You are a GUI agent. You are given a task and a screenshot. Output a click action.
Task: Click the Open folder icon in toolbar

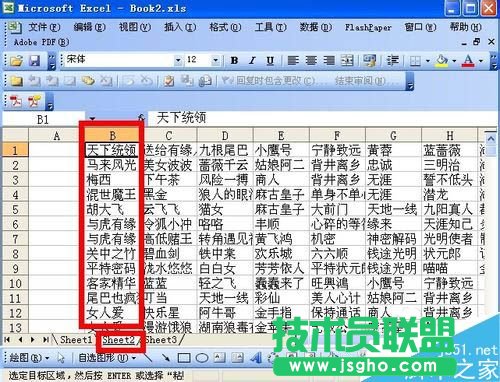point(16,61)
